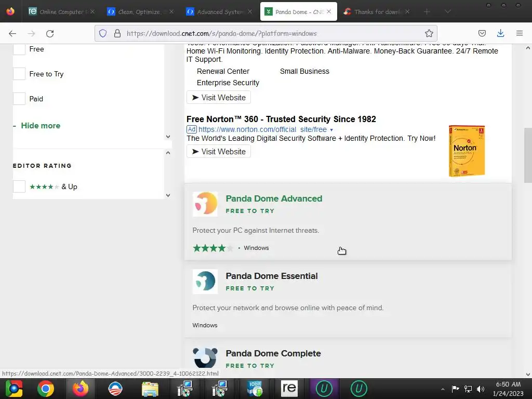Open the Obama-logo taskbar icon

[115, 389]
